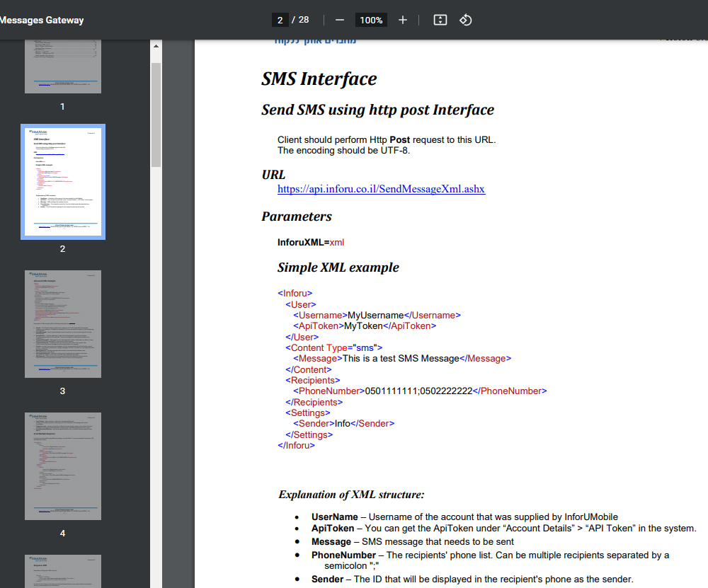
Task: Open the partially visible bottom thumbnail
Action: pos(63,571)
